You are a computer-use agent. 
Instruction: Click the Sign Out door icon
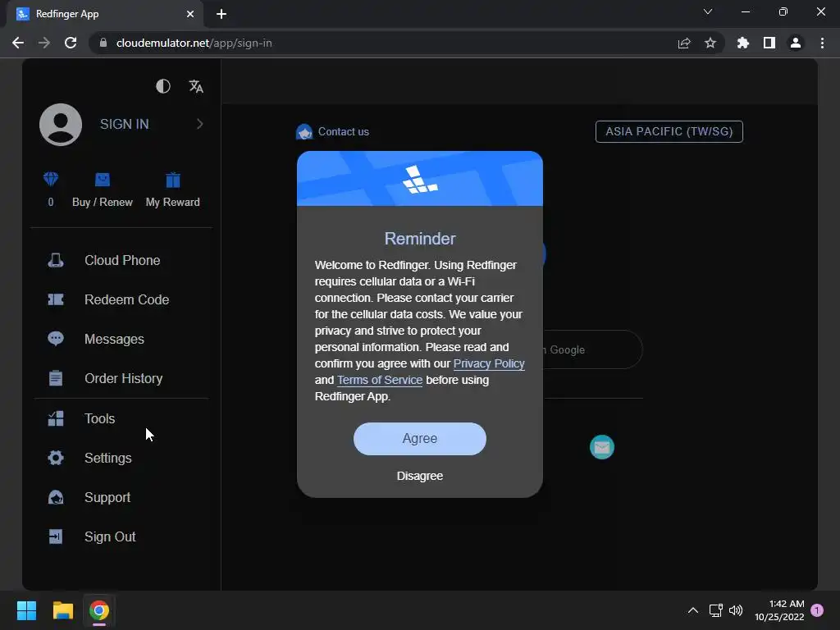click(x=56, y=536)
